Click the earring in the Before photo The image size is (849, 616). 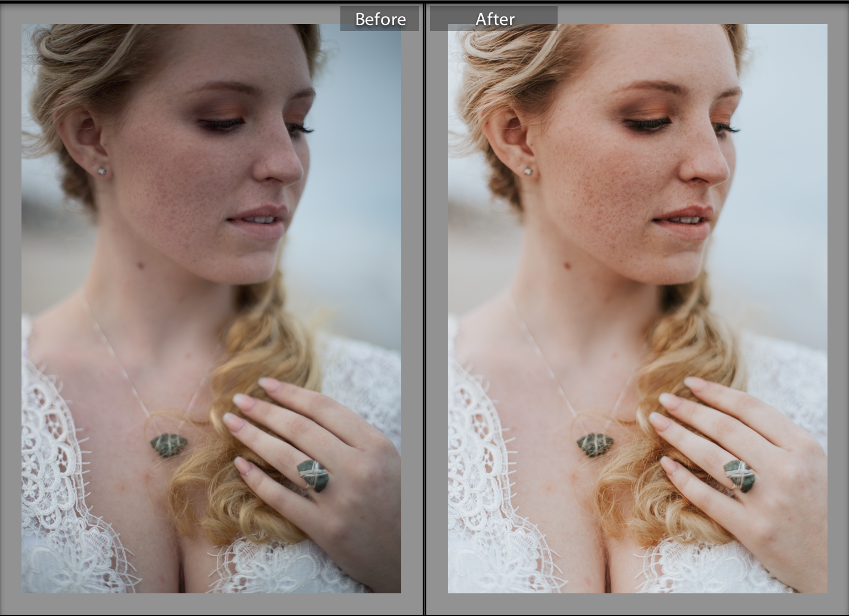(x=102, y=171)
